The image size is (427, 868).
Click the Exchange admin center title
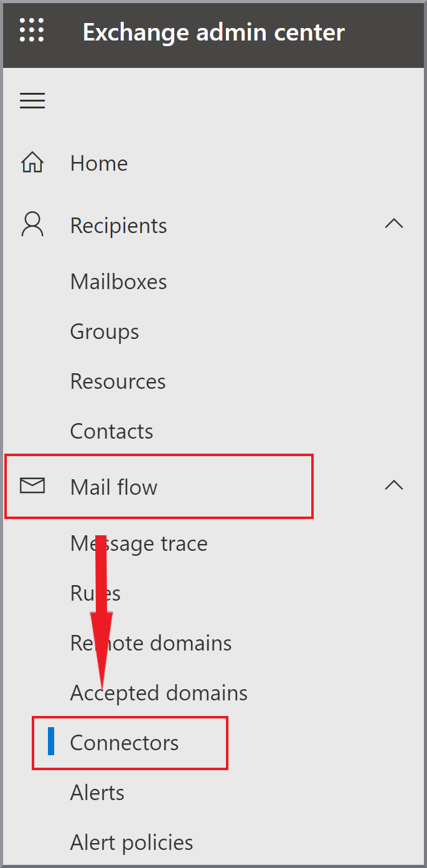[213, 32]
